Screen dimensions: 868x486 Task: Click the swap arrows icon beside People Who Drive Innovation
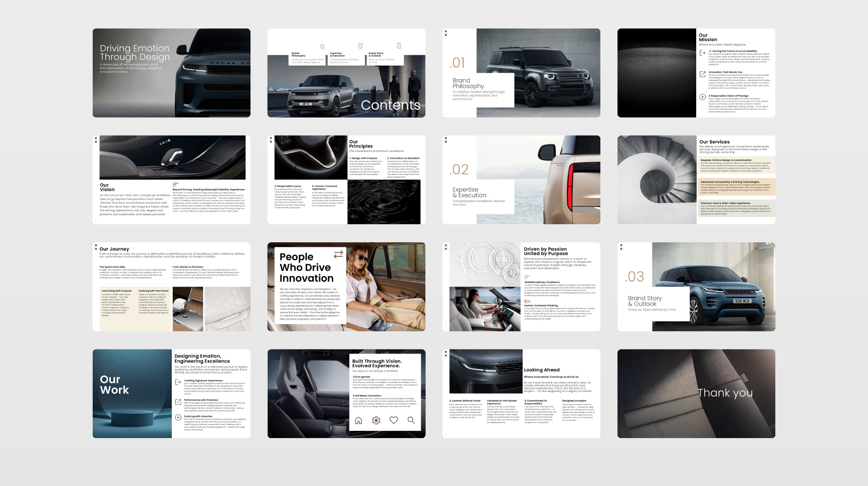[338, 255]
